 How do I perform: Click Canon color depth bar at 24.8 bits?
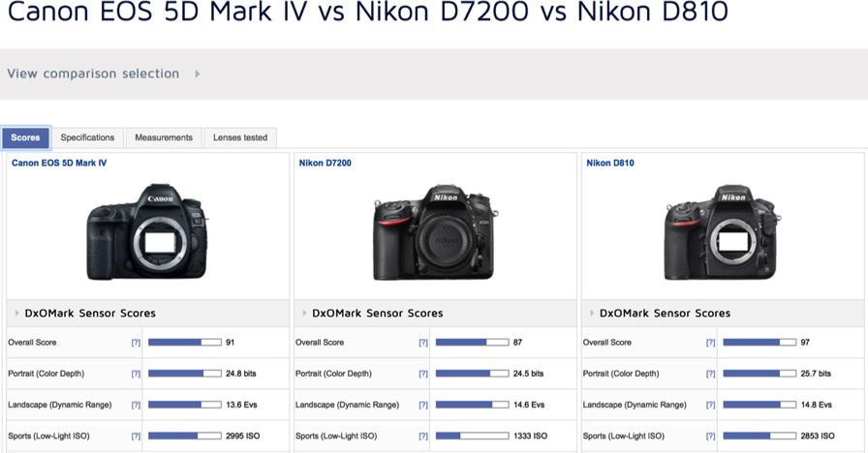click(185, 374)
